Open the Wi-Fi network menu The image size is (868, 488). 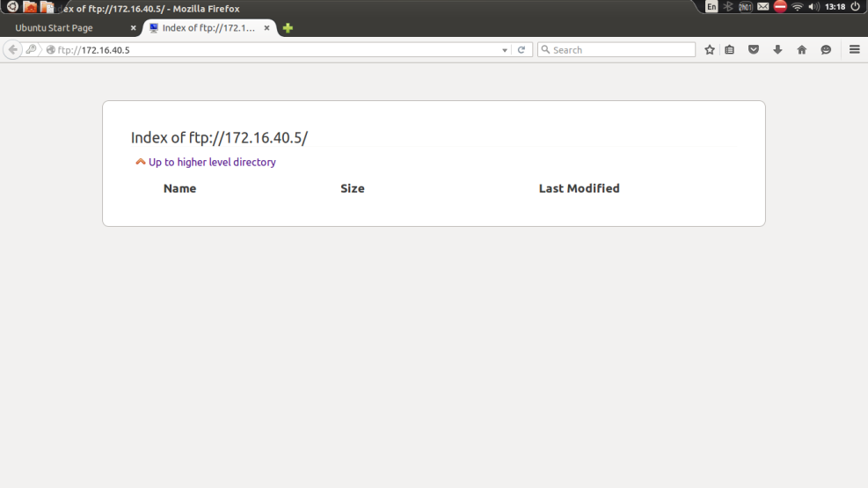[x=797, y=7]
